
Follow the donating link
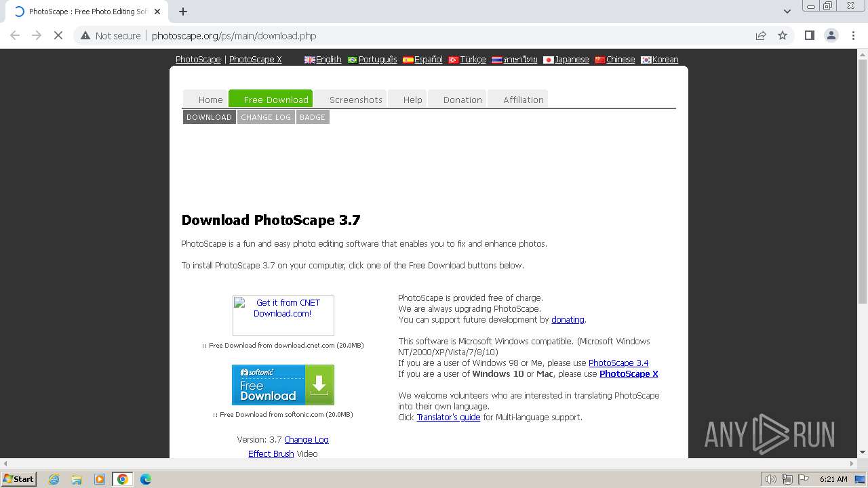tap(568, 320)
